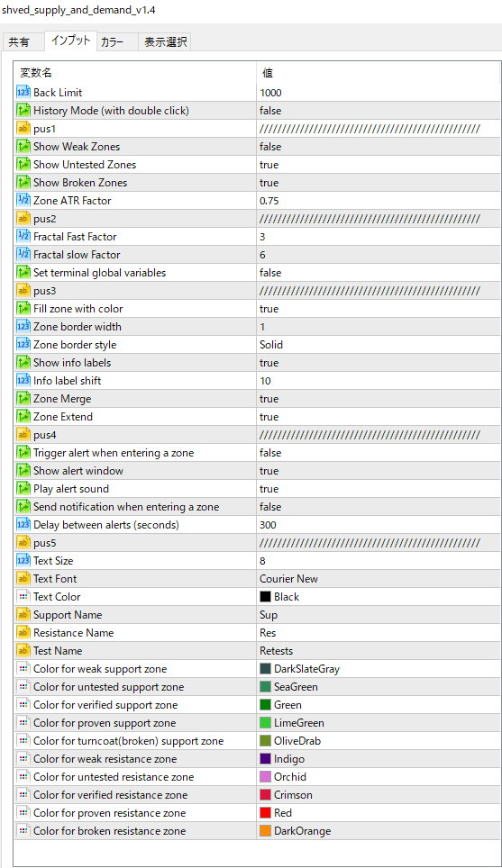
Task: Toggle the Fill zone with color value
Action: pyautogui.click(x=379, y=308)
